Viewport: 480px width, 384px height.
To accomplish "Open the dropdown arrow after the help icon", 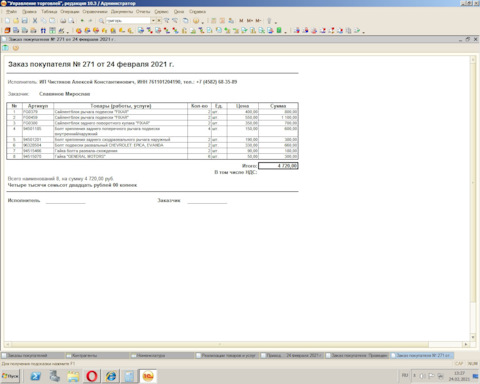I will coord(203,22).
